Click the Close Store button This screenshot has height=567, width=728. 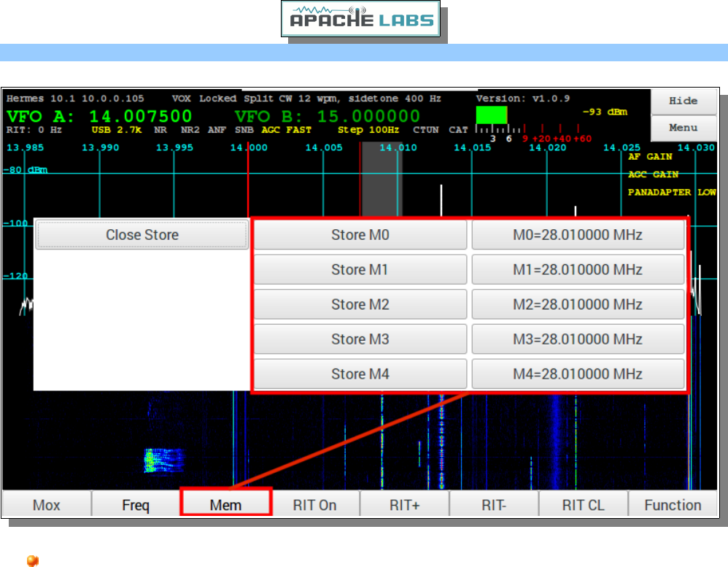pyautogui.click(x=142, y=235)
